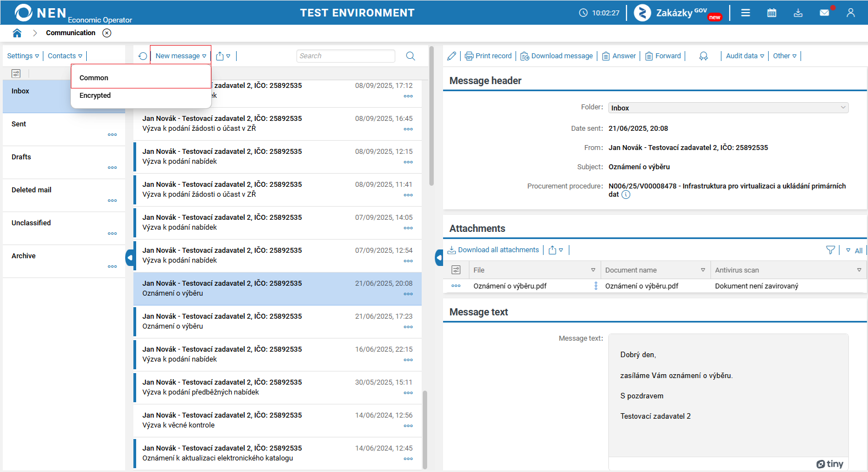This screenshot has height=472, width=868.
Task: Filter the Document name column
Action: [x=703, y=270]
